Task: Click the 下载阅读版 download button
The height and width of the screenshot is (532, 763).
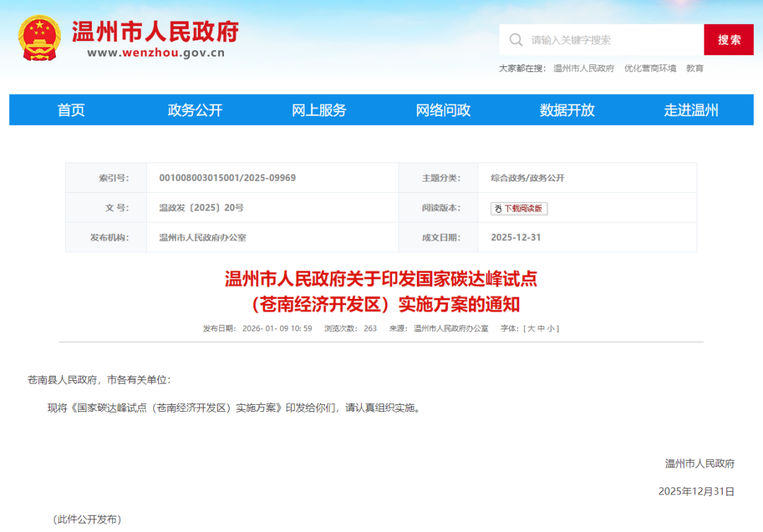Action: tap(519, 208)
